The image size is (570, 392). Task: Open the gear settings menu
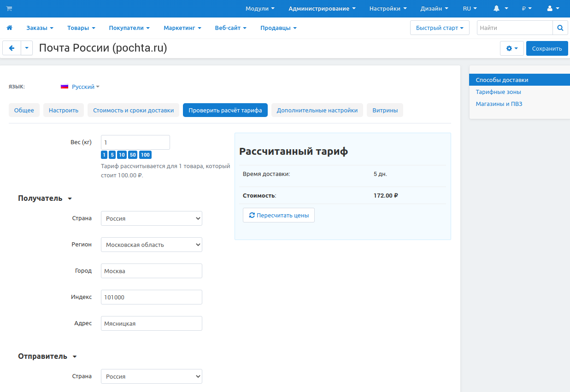click(x=511, y=48)
